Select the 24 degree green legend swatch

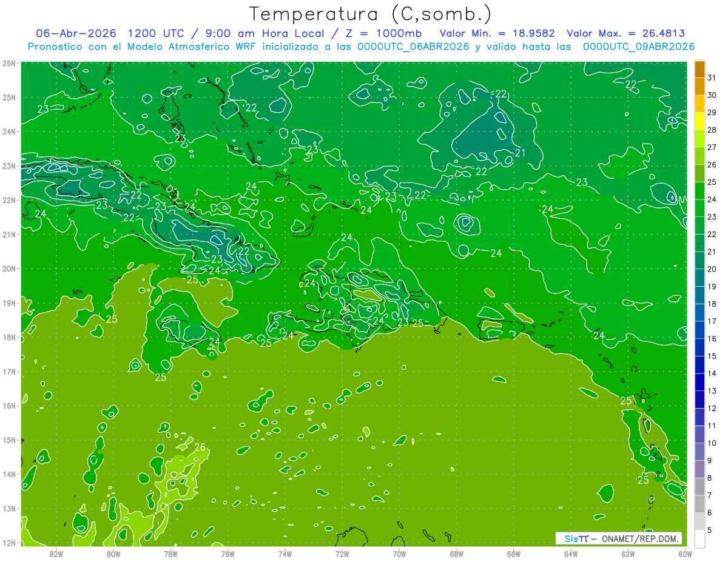click(x=699, y=191)
